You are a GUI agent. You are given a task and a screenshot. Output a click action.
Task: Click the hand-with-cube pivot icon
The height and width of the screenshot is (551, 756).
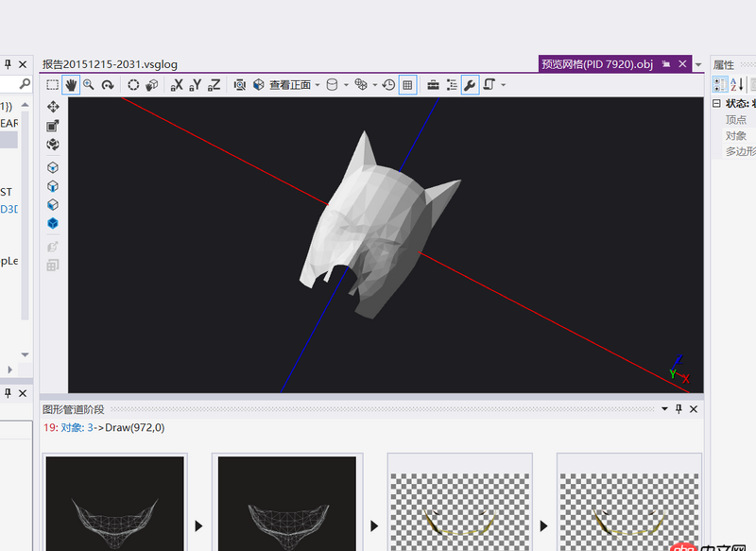point(151,85)
